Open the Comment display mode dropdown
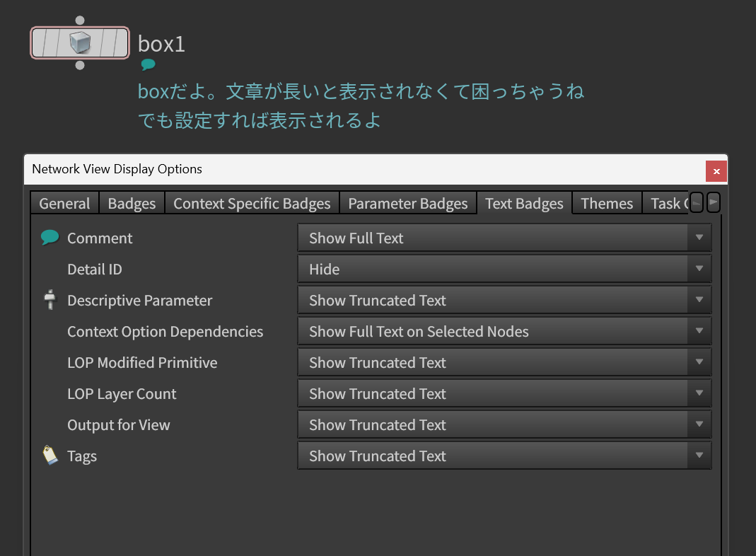Image resolution: width=756 pixels, height=556 pixels. point(504,238)
